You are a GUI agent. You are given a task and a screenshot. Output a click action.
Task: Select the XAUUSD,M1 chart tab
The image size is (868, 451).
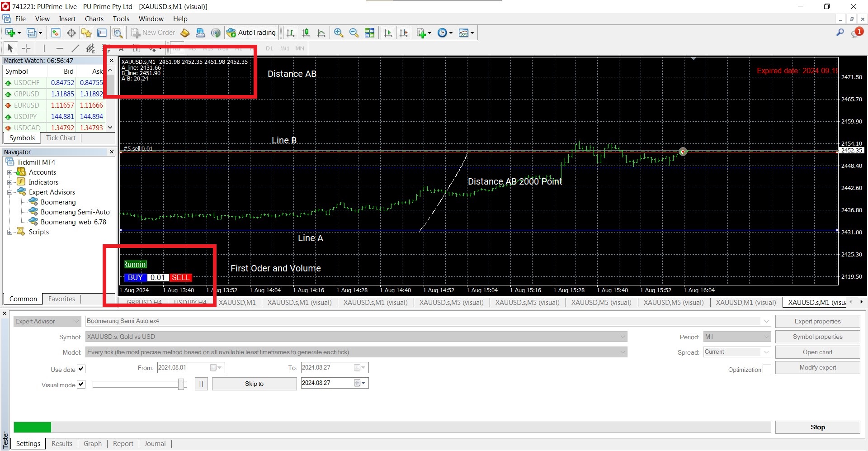tap(237, 303)
